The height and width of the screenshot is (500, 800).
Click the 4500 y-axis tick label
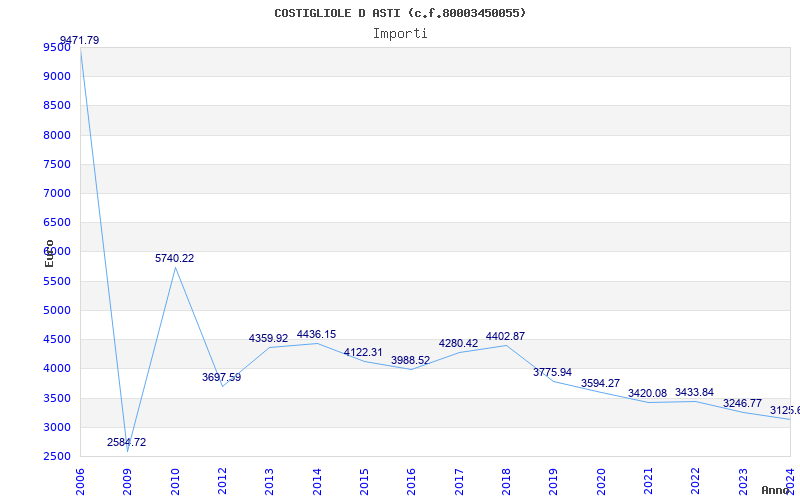pos(57,339)
